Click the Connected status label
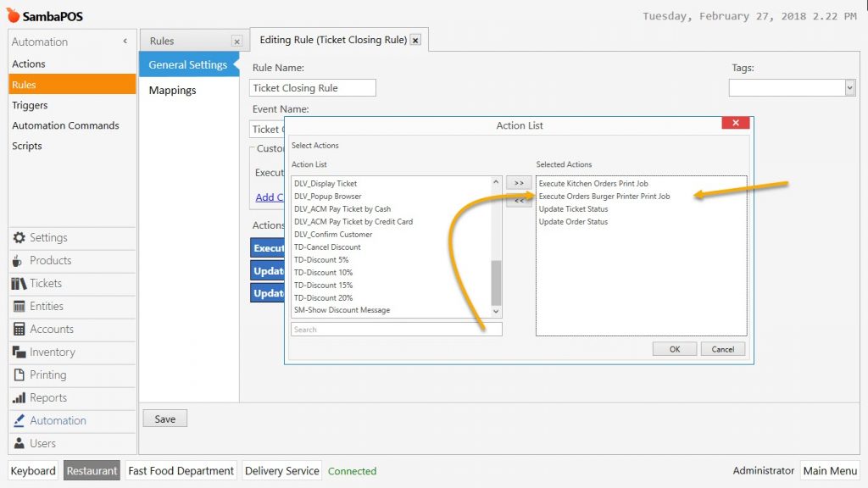Image resolution: width=868 pixels, height=488 pixels. [x=352, y=471]
